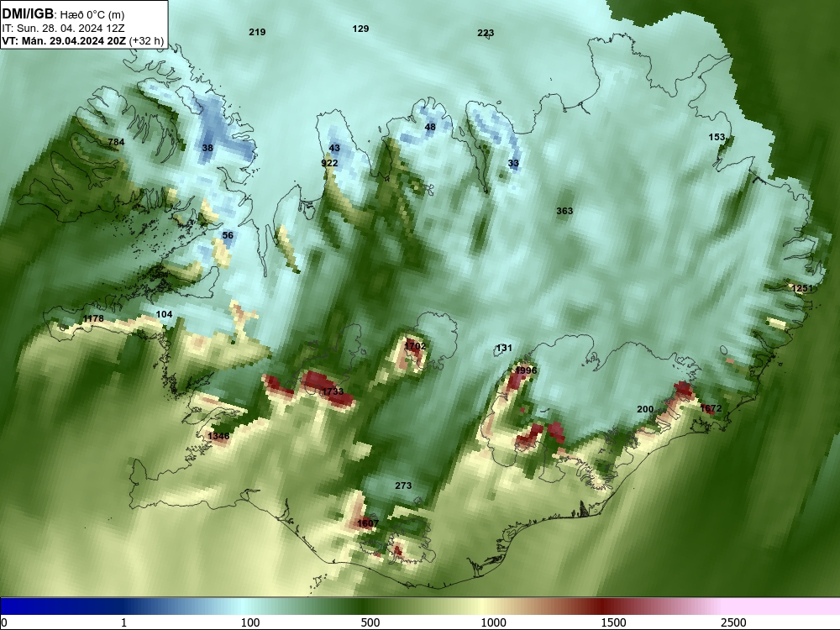
Task: Click the value 43 on the map
Action: click(x=334, y=148)
